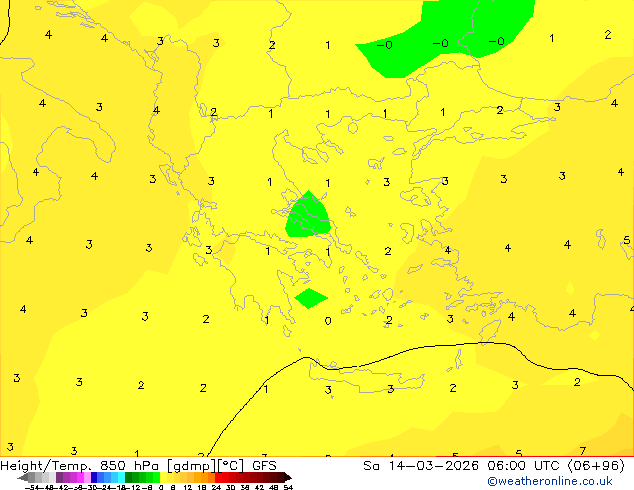This screenshot has height=490, width=634.
Task: Select the green shaded area over Euboea
Action: 308,216
